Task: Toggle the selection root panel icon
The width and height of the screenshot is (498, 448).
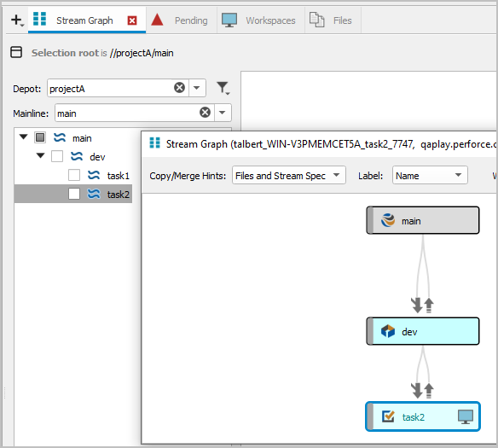Action: click(16, 52)
